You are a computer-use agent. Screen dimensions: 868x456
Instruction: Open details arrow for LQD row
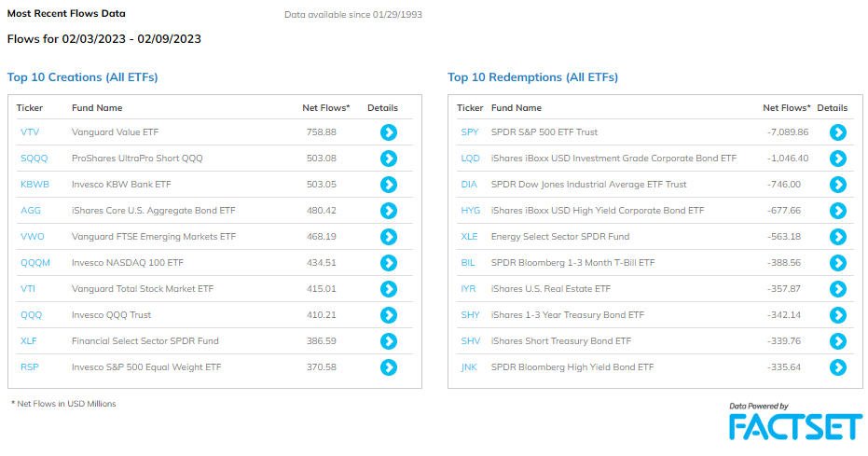tap(838, 159)
